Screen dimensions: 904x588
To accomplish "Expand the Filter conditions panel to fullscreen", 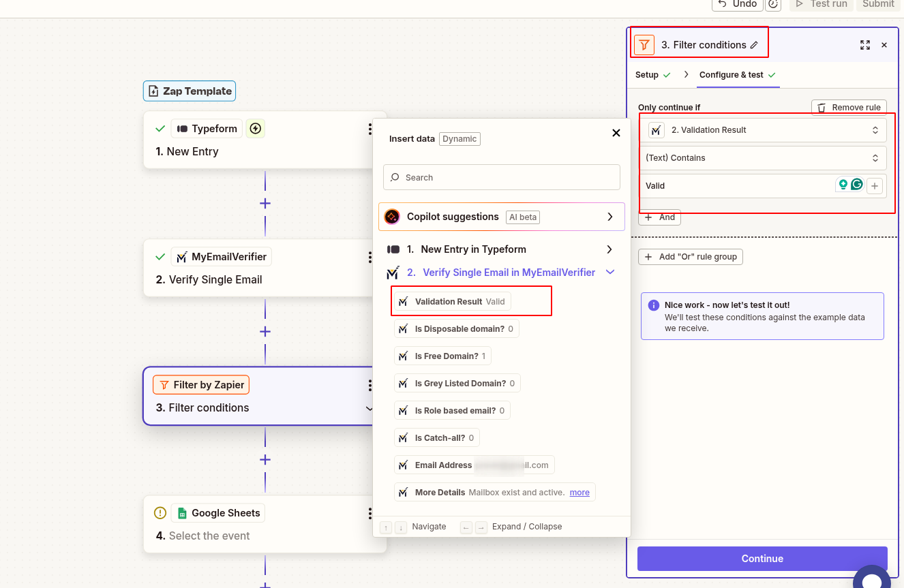I will coord(865,44).
